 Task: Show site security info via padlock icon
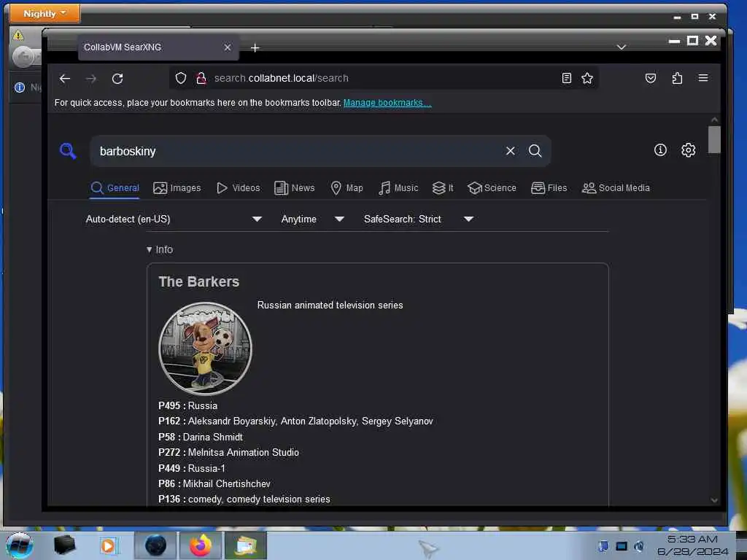(x=201, y=78)
